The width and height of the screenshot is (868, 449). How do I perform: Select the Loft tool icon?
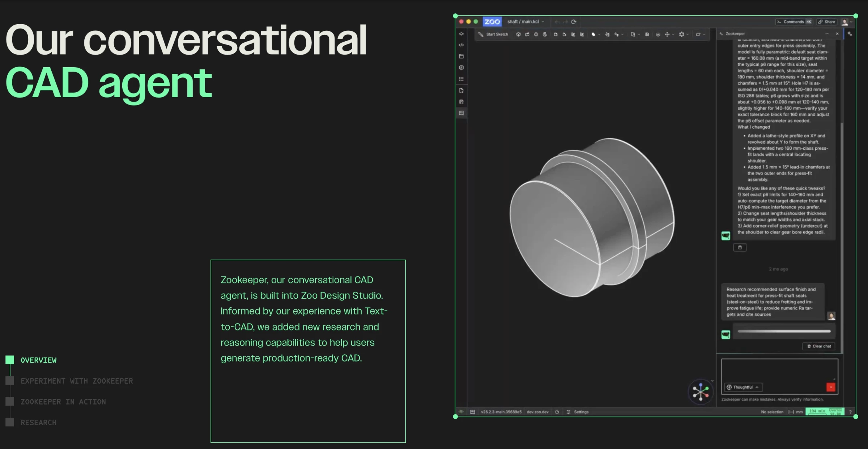tap(536, 34)
